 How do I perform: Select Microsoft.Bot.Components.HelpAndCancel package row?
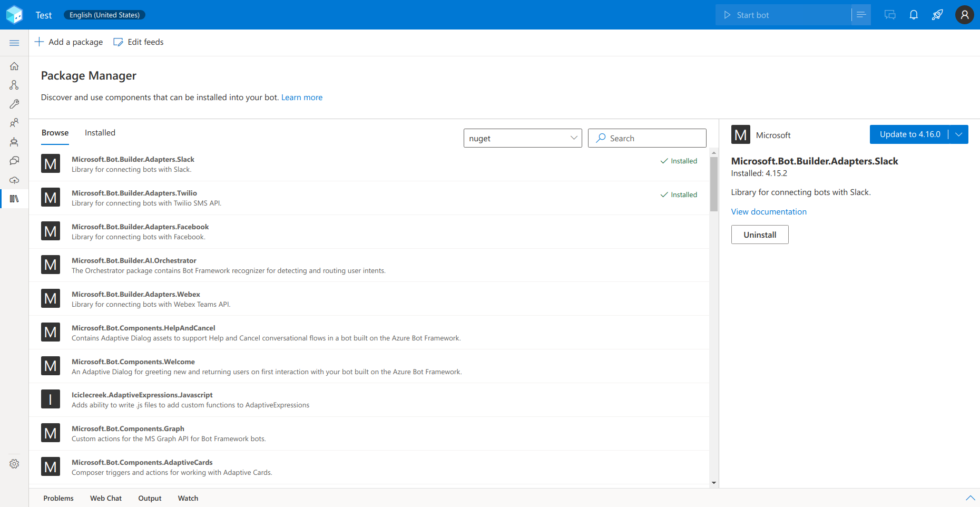click(369, 333)
